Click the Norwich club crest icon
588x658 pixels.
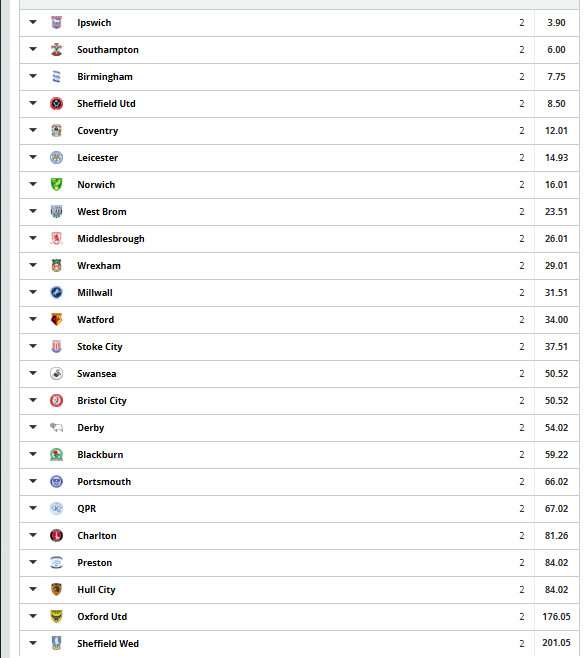point(56,185)
